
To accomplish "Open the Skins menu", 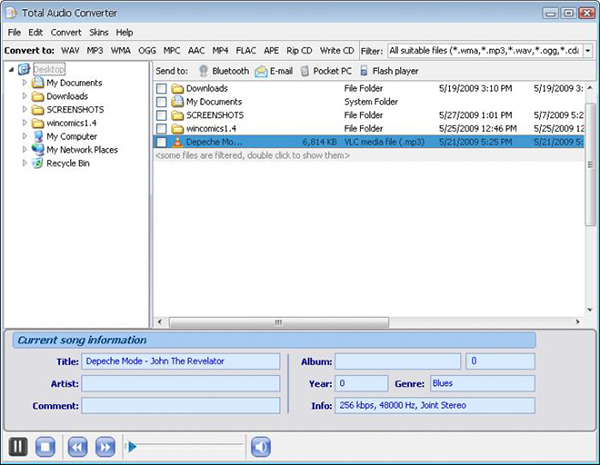I will (99, 32).
